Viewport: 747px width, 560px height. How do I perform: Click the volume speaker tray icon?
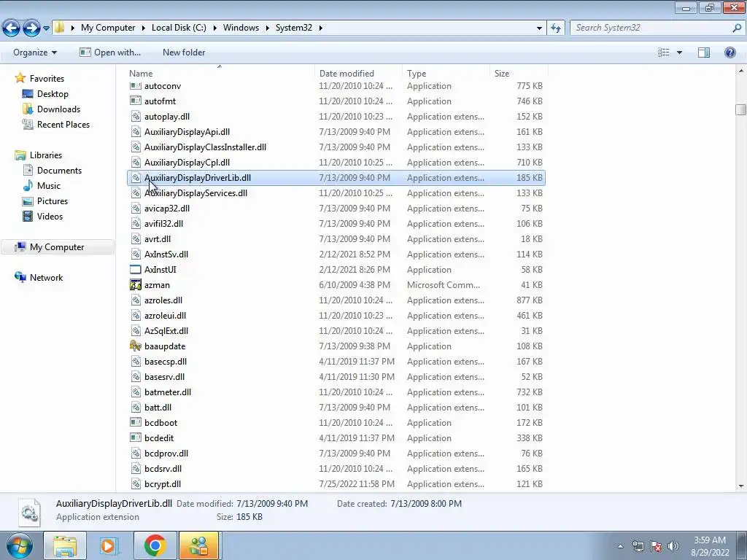click(673, 546)
